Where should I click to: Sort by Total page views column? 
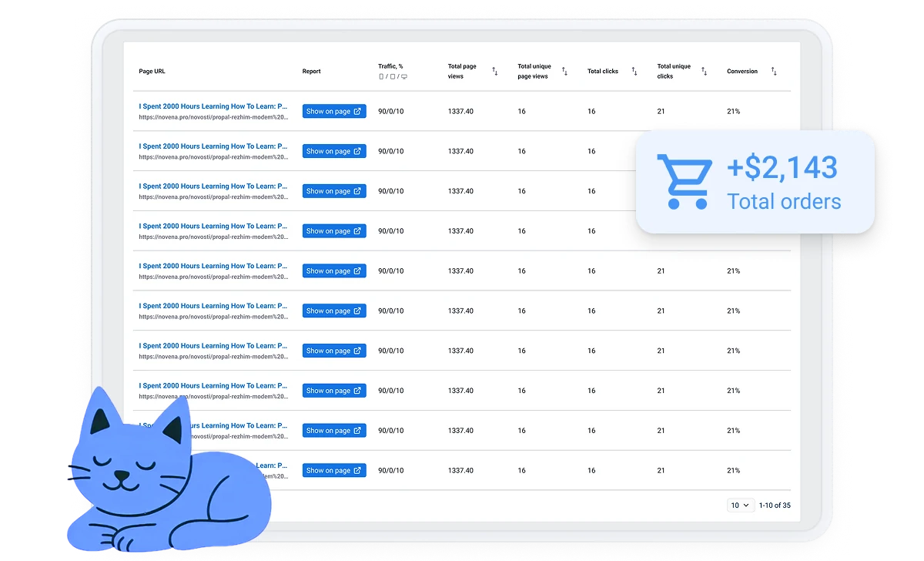[494, 72]
